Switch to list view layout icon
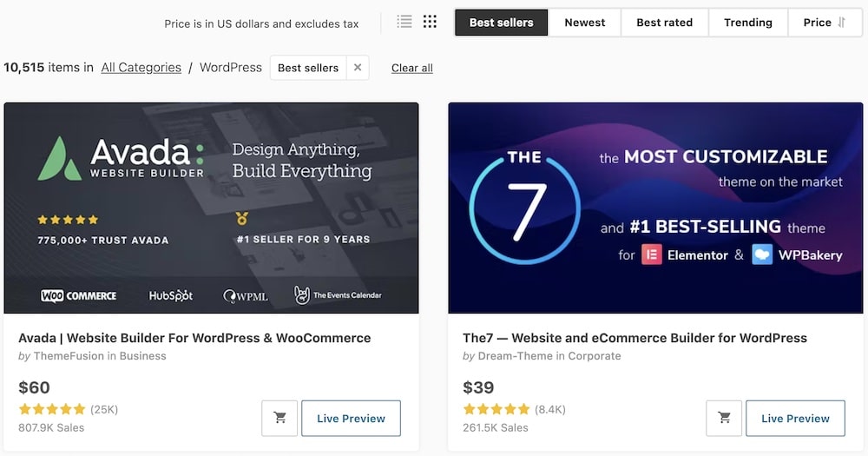This screenshot has width=868, height=456. click(404, 22)
